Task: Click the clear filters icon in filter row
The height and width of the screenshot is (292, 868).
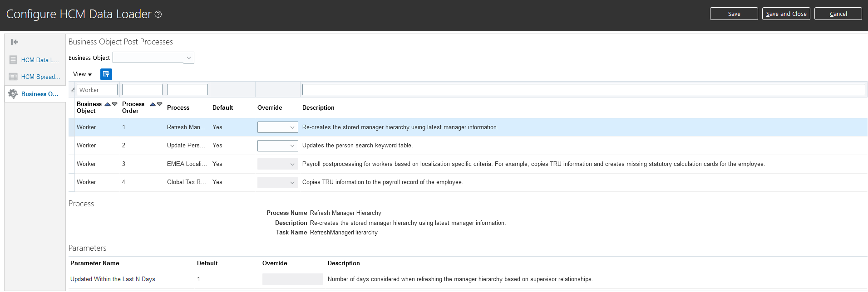Action: click(x=73, y=90)
